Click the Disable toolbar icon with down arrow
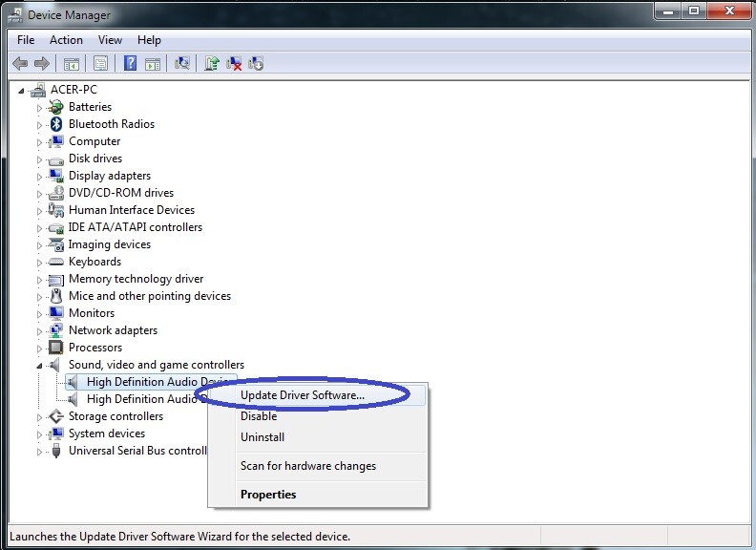The width and height of the screenshot is (756, 550). (x=256, y=63)
